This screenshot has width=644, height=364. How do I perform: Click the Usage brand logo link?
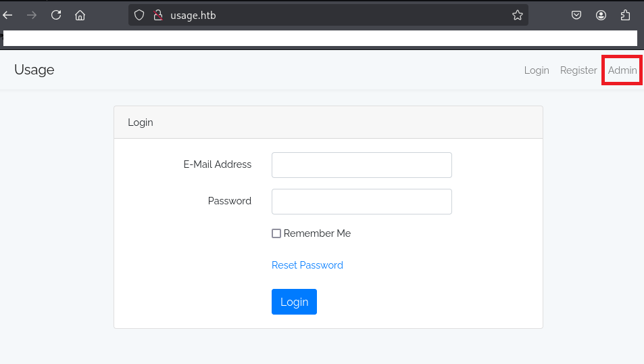(x=34, y=70)
